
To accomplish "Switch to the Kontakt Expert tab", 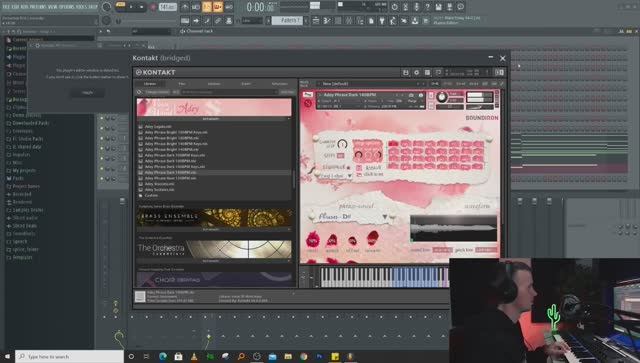I will 246,84.
